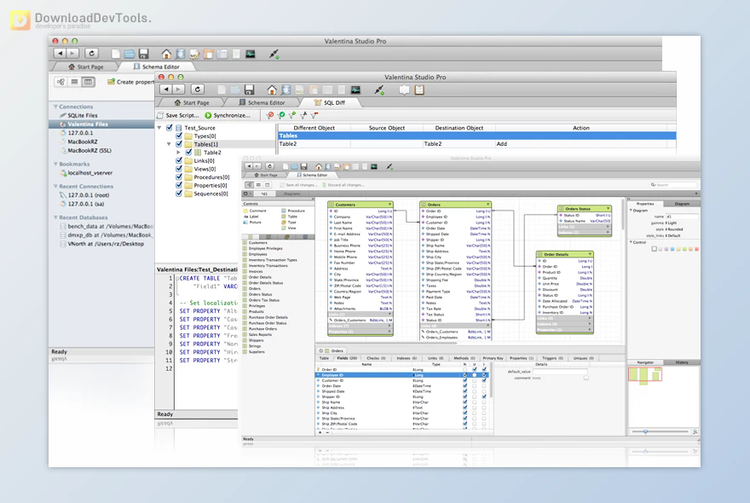
Task: Pick the blue color swatch under Control
Action: (x=673, y=249)
